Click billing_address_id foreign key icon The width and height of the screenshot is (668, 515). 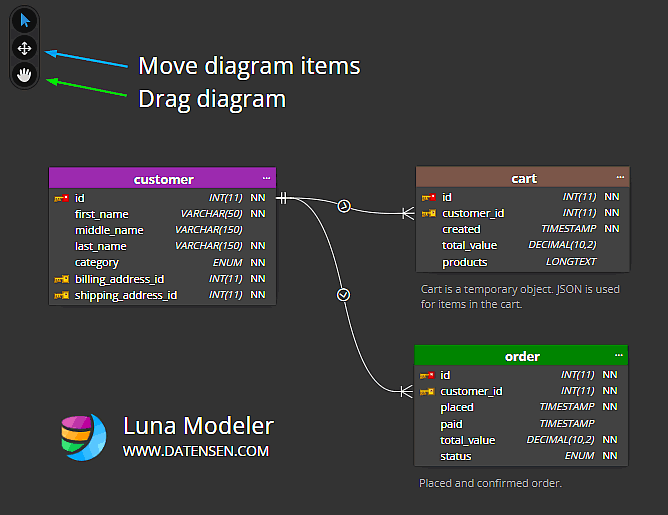tap(61, 279)
